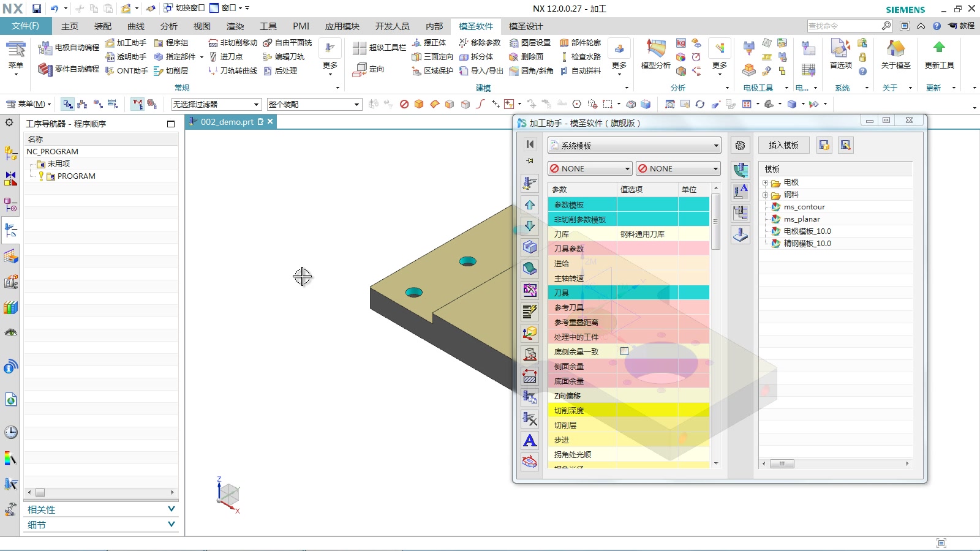This screenshot has width=980, height=551.
Task: Select PROGRAM in the operation navigator
Action: coord(76,176)
